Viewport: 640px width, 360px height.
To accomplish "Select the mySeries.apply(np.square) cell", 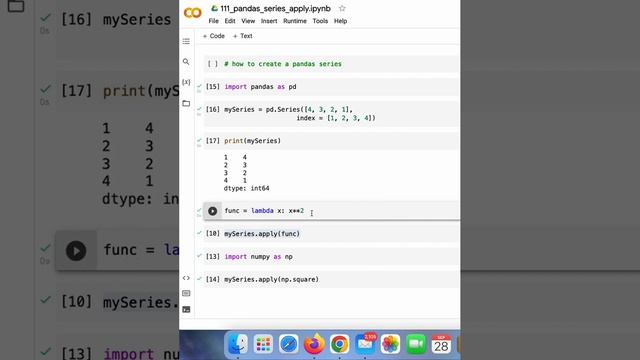I will click(331, 280).
